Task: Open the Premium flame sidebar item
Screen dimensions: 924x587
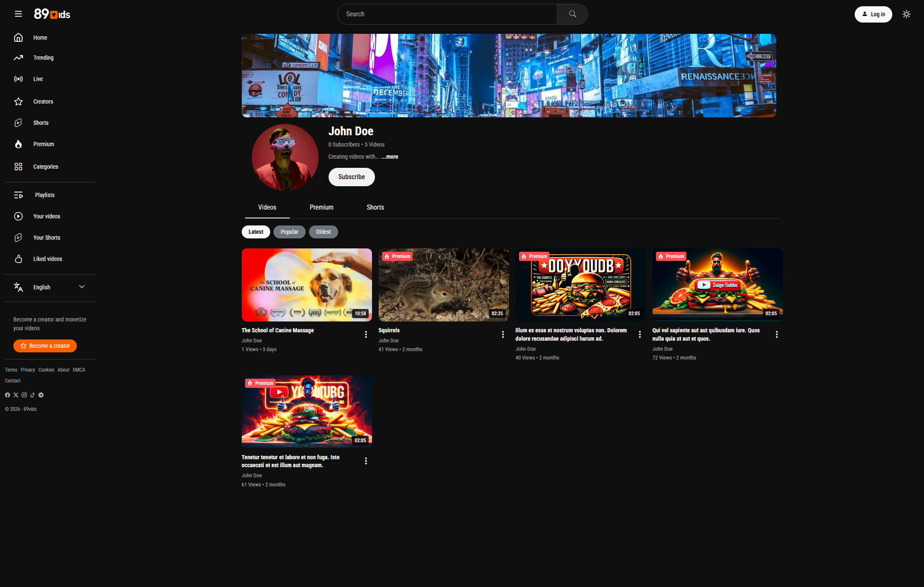Action: click(x=43, y=144)
